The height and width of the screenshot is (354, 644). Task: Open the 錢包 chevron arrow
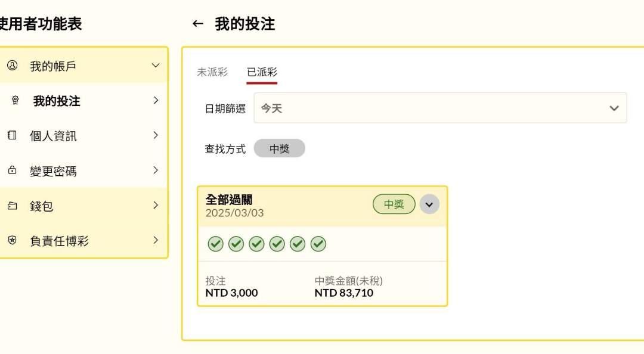[x=156, y=206]
